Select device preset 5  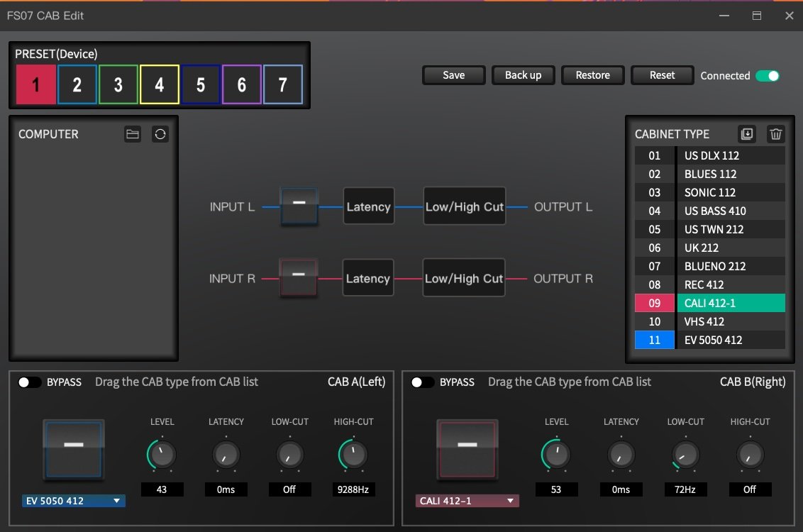click(x=201, y=84)
